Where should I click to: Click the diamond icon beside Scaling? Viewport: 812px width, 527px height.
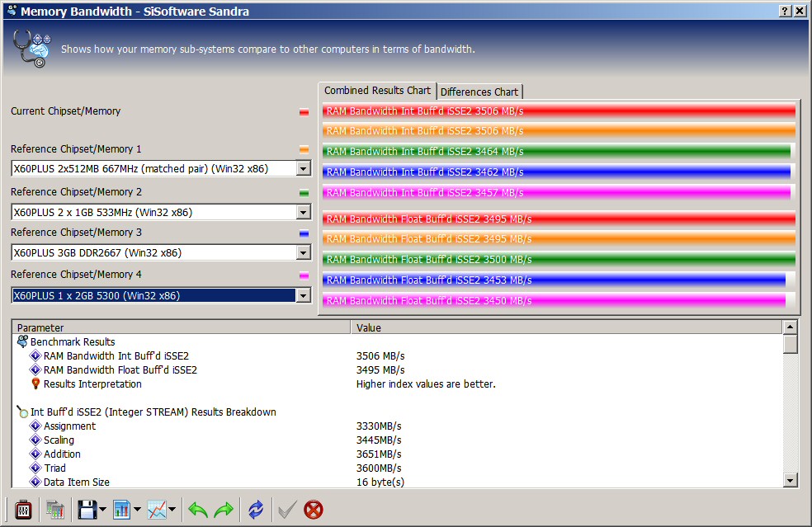(x=35, y=440)
